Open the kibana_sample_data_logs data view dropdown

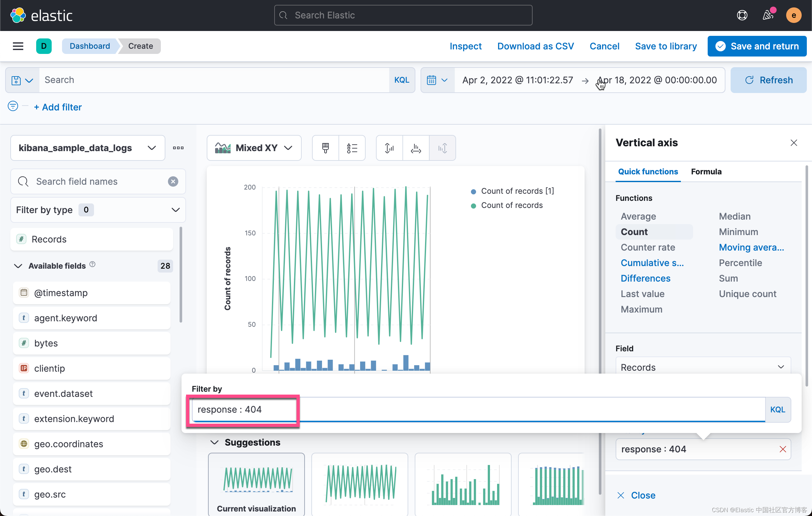[88, 148]
